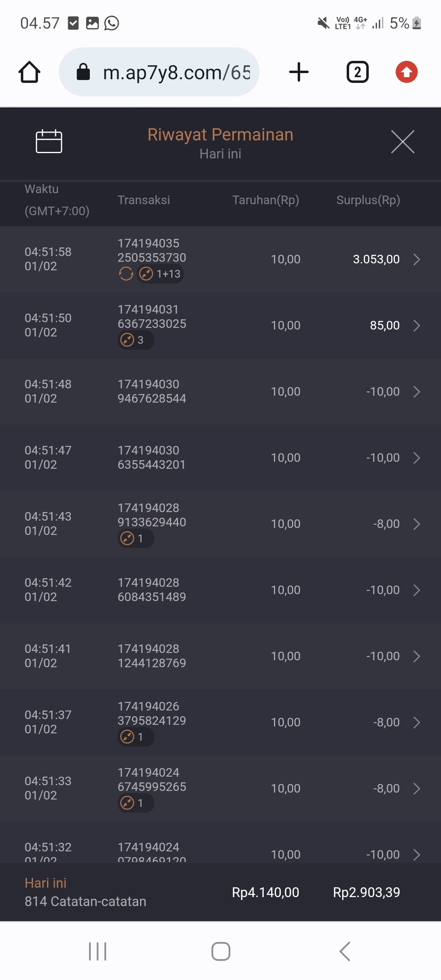Viewport: 441px width, 980px height.
Task: Tap the free spin badge showing 3
Action: click(136, 340)
